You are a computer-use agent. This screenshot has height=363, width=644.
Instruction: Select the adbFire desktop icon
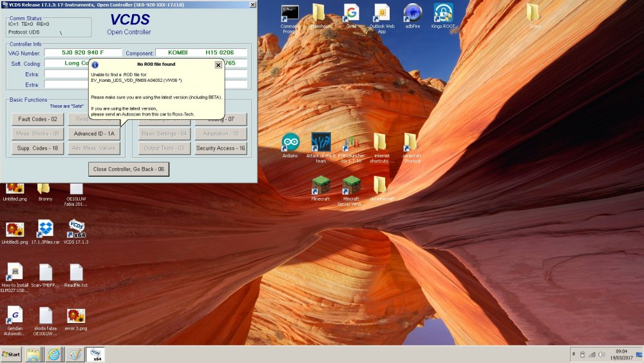click(x=412, y=16)
